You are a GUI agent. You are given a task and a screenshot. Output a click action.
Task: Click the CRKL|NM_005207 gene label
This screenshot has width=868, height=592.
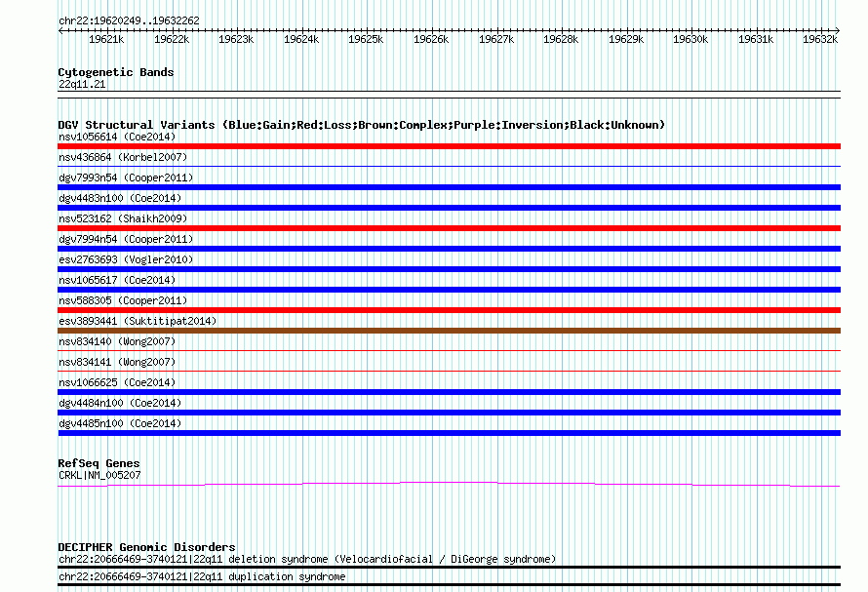tap(99, 475)
